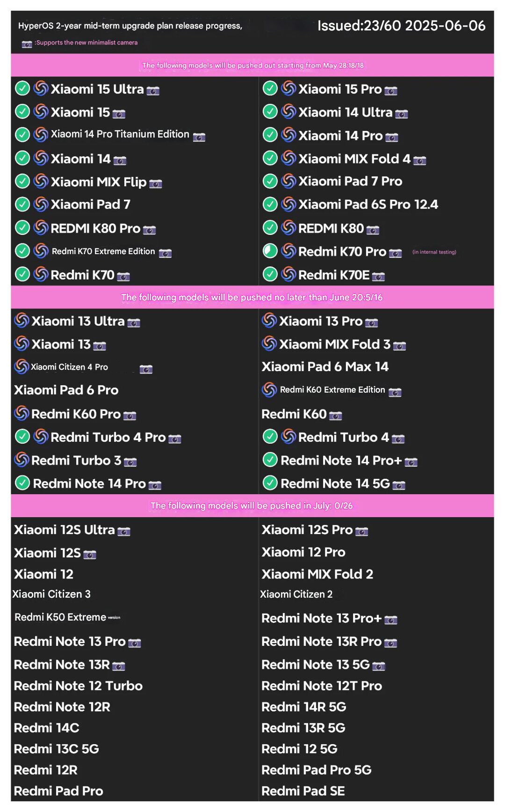Click the HyperOS logo beside Xiaomi 13 Ultra

pos(22,320)
